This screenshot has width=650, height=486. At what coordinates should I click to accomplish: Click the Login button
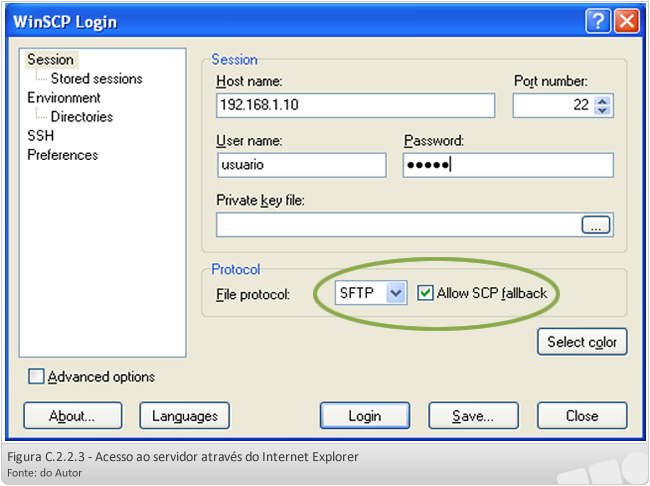[365, 416]
